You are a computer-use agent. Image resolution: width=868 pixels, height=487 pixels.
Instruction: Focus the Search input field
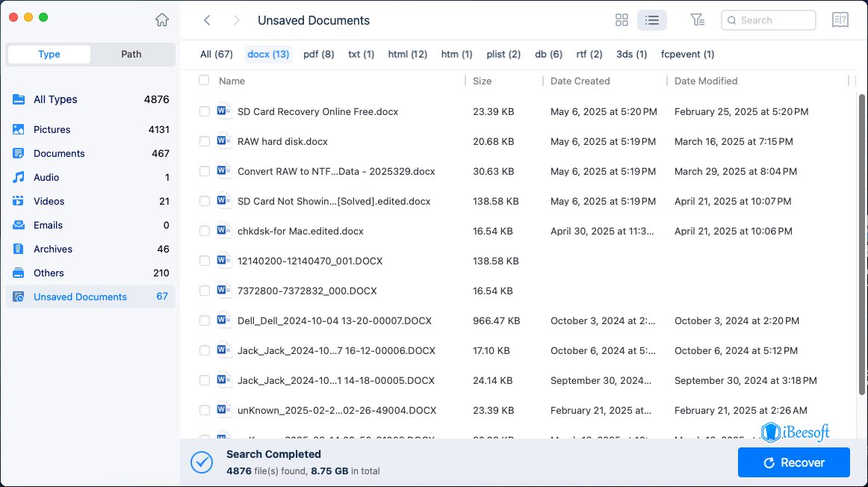pos(769,20)
